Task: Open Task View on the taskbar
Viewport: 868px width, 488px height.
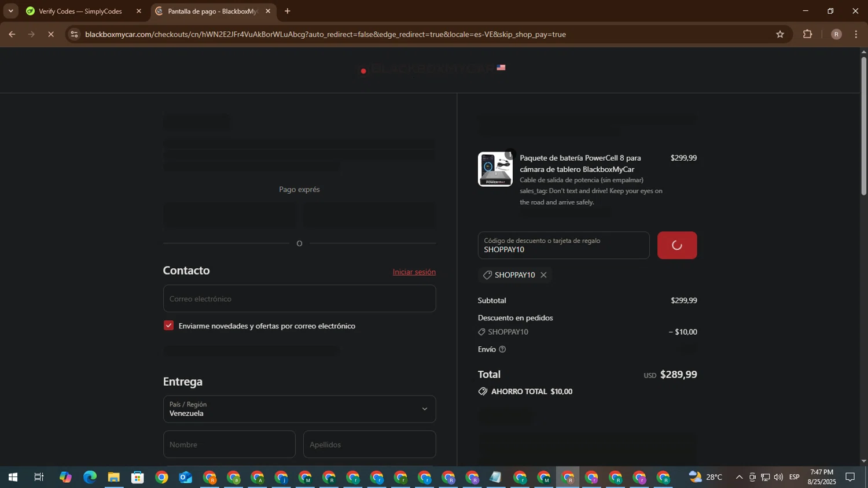Action: 39,477
